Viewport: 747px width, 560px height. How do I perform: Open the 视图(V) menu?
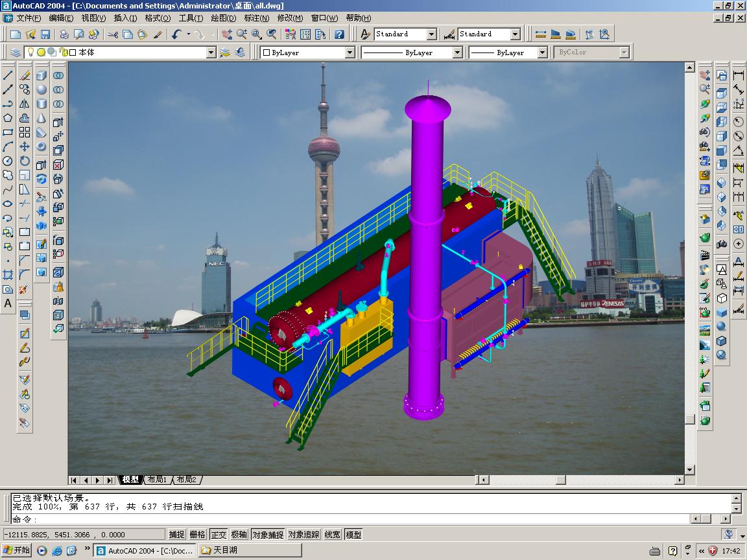[x=93, y=18]
